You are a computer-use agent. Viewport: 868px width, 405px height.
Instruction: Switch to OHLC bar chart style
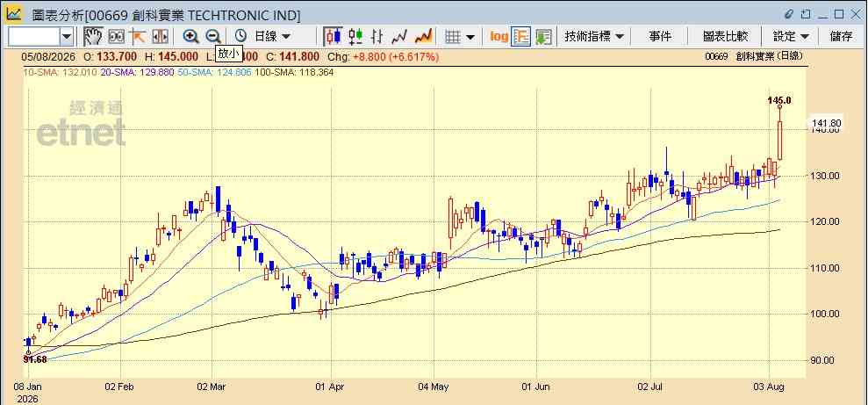(x=377, y=37)
